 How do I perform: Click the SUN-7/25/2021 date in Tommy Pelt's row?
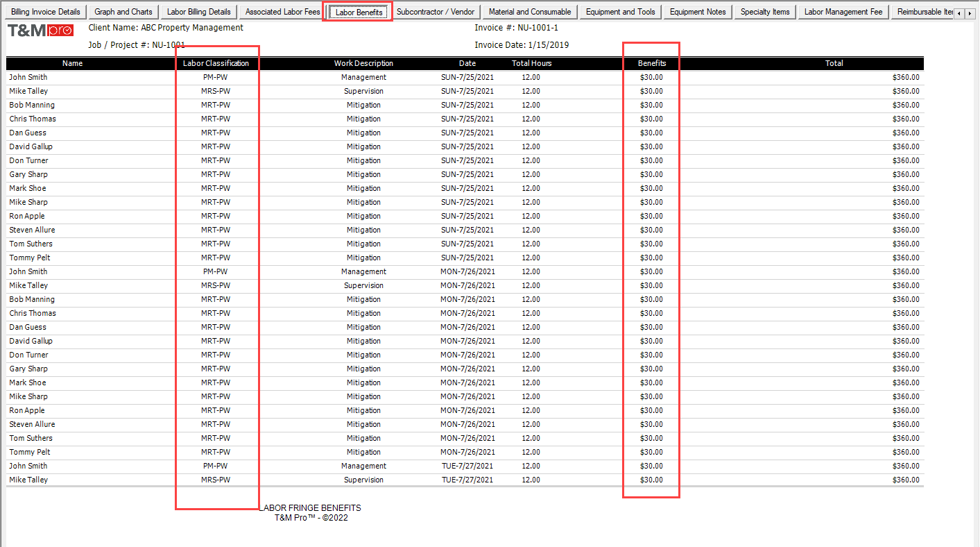tap(467, 258)
